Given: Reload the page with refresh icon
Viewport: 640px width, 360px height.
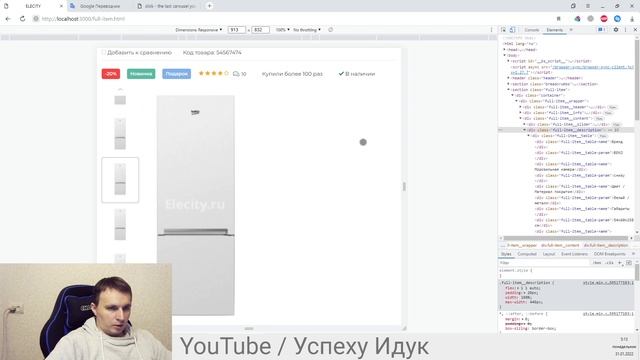Looking at the screenshot, I should pos(22,19).
